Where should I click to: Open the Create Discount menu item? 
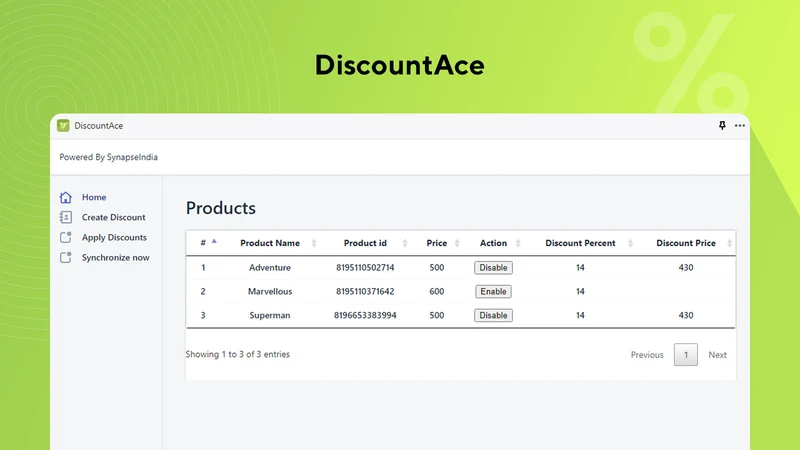(x=113, y=217)
